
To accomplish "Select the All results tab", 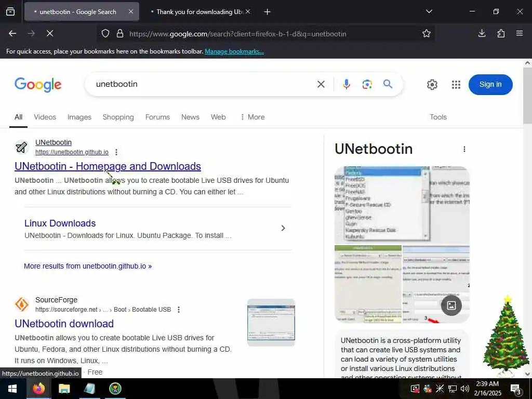I will click(18, 117).
